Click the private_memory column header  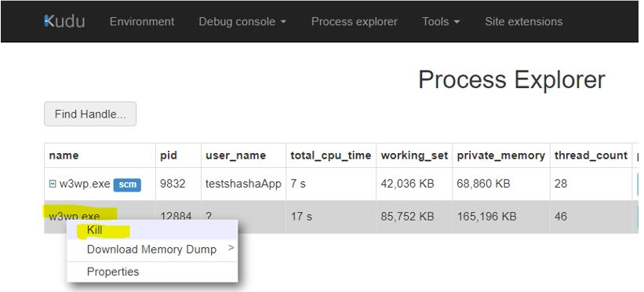(500, 155)
